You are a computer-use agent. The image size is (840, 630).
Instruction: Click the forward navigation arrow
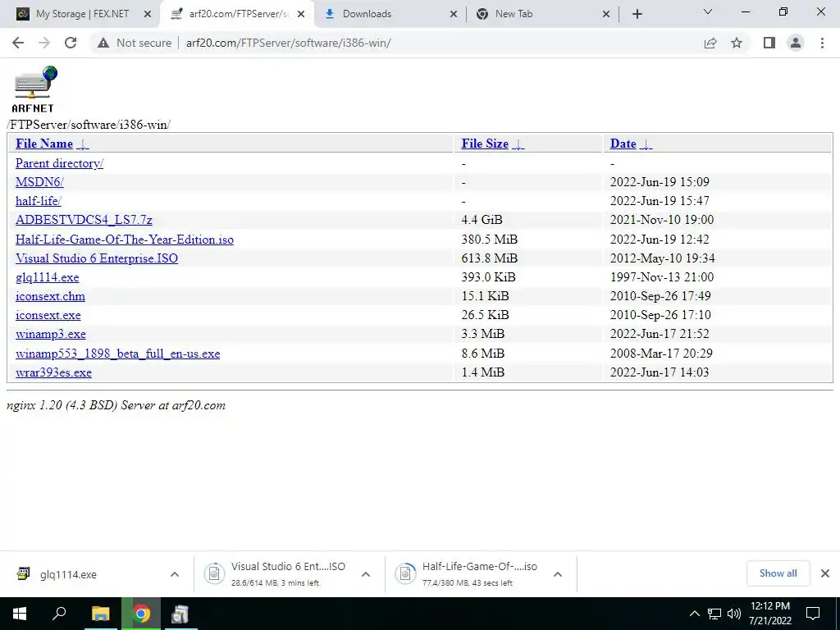pyautogui.click(x=44, y=43)
